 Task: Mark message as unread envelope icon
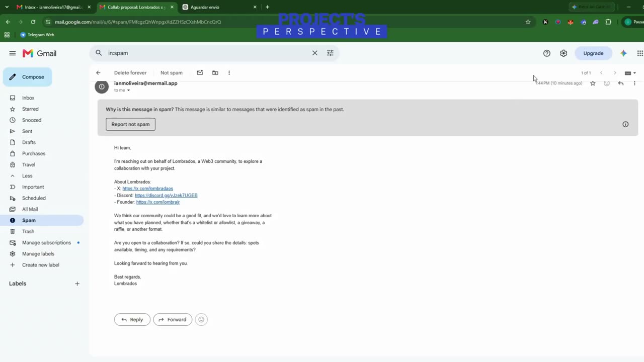[x=200, y=73]
